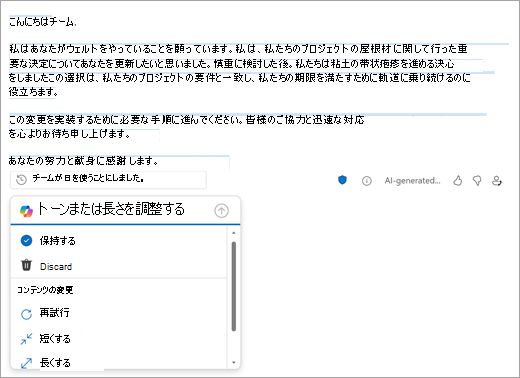Click the prompt box チームが日を使うことにしました
520x378 pixels.
coord(108,180)
